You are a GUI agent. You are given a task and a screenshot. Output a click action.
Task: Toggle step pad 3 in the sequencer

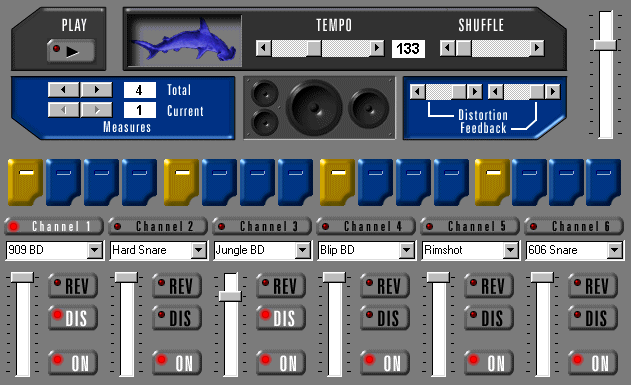coord(101,182)
